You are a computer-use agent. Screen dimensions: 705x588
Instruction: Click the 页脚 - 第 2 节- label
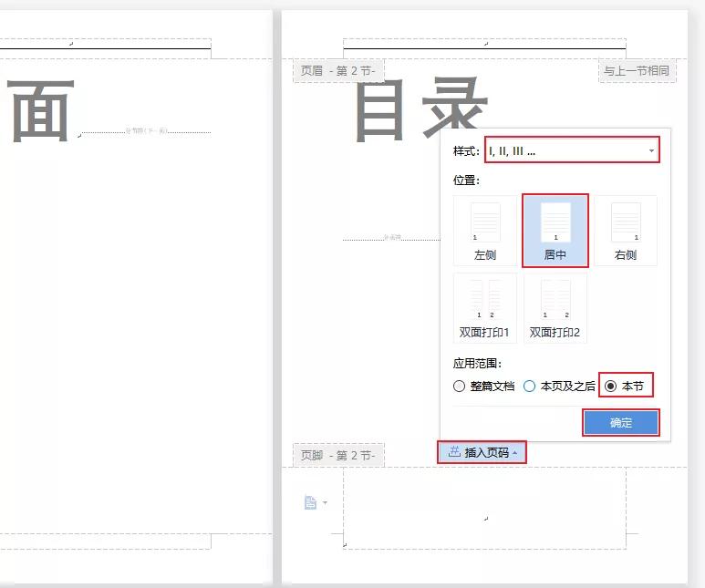tap(338, 456)
